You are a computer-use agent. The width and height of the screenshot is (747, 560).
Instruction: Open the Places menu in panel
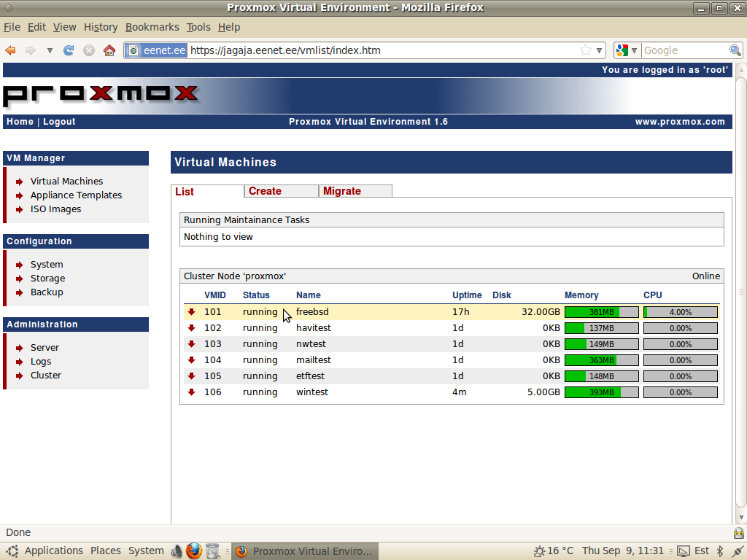tap(105, 551)
